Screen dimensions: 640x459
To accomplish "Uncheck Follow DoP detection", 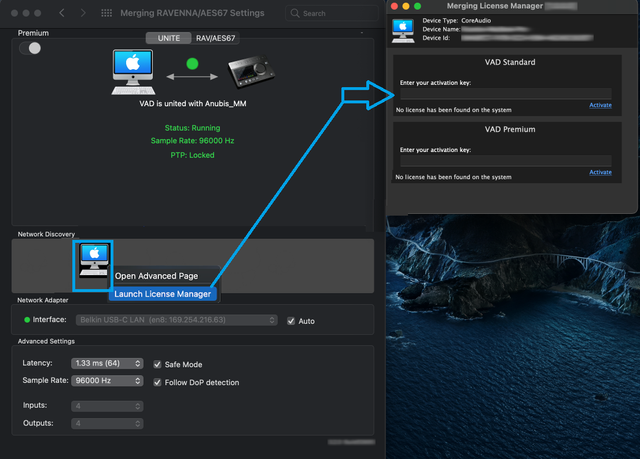I will coord(157,382).
